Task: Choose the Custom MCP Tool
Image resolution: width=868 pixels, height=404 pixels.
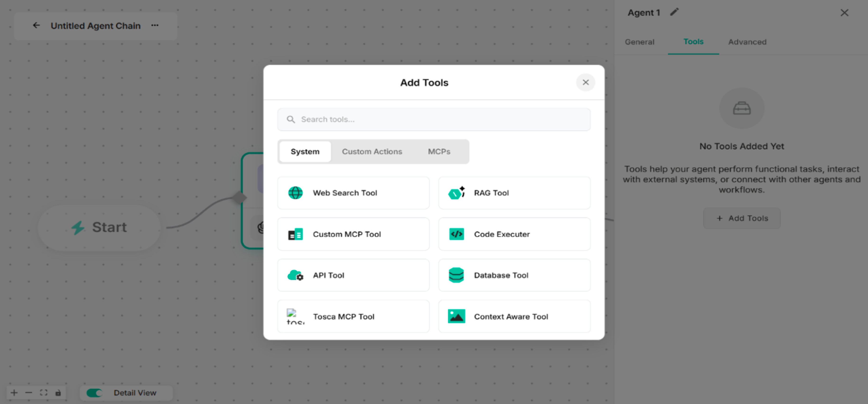Action: 353,234
